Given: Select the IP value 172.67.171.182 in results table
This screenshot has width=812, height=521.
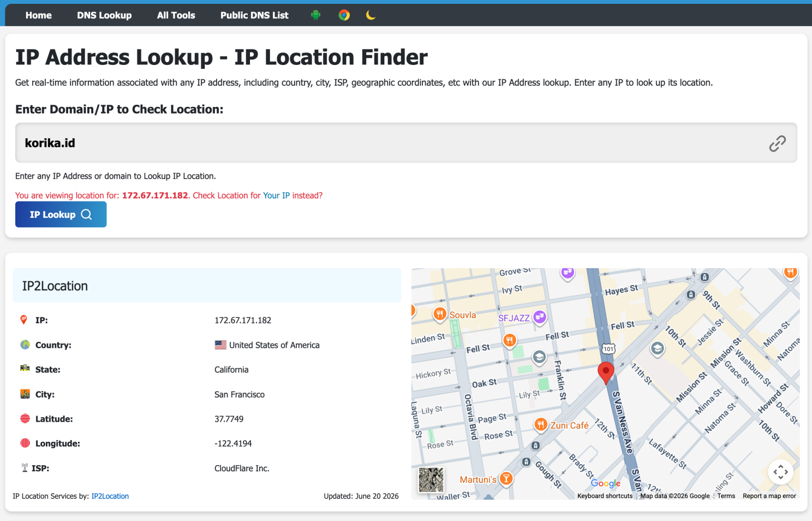Looking at the screenshot, I should click(243, 321).
